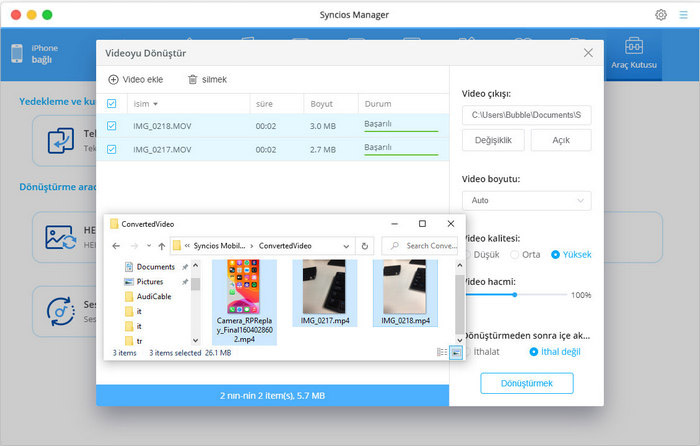Screen dimensions: 700x446
Task: Click the Video hacmi volume slider handle
Action: click(x=515, y=295)
